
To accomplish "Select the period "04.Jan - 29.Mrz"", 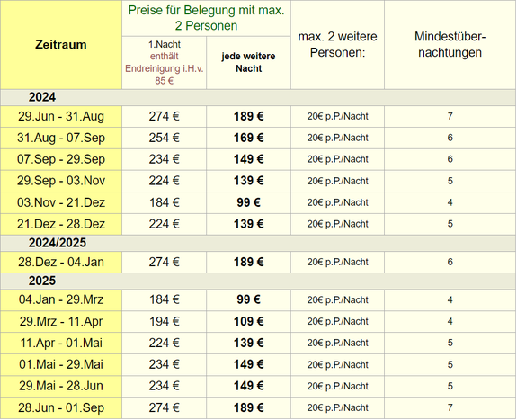I will point(61,299).
